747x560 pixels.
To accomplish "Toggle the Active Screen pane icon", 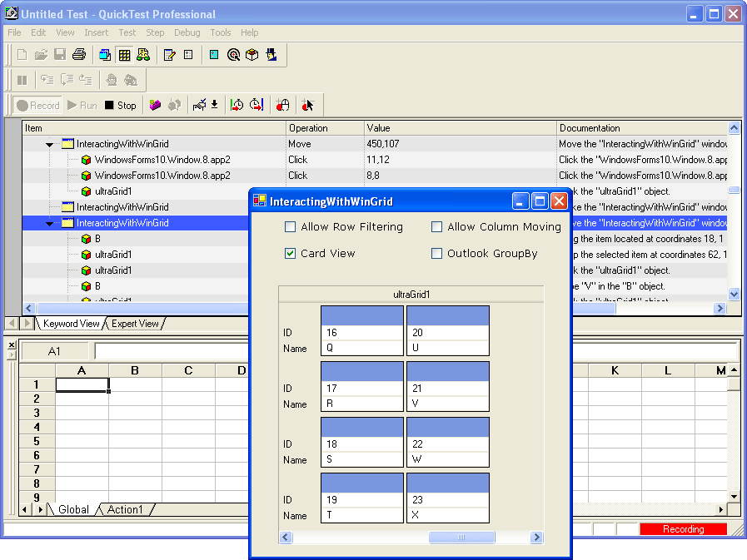I will pyautogui.click(x=105, y=55).
